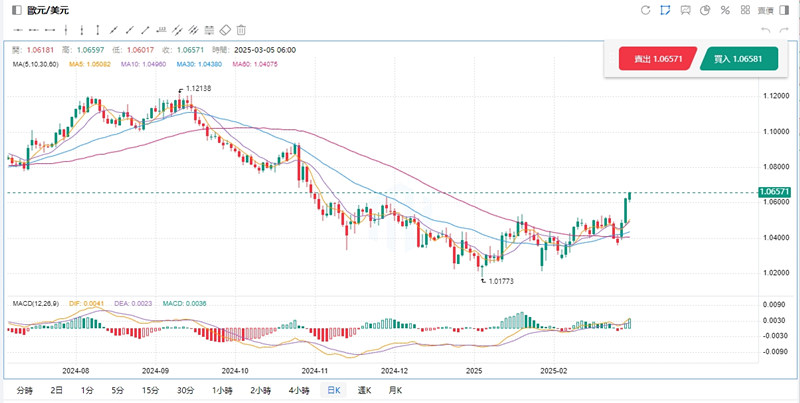Switch to the 15分 timeframe tab

click(150, 390)
